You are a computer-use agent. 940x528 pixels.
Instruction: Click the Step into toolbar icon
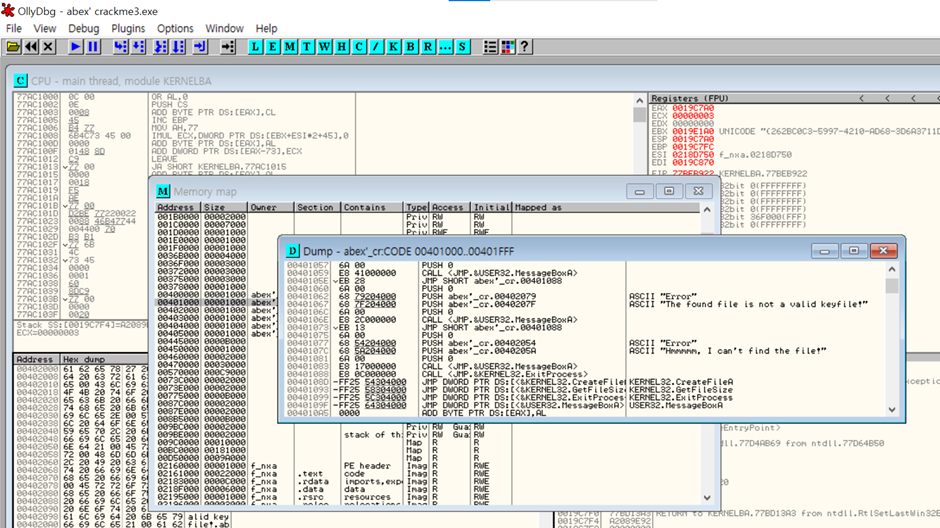pyautogui.click(x=120, y=47)
